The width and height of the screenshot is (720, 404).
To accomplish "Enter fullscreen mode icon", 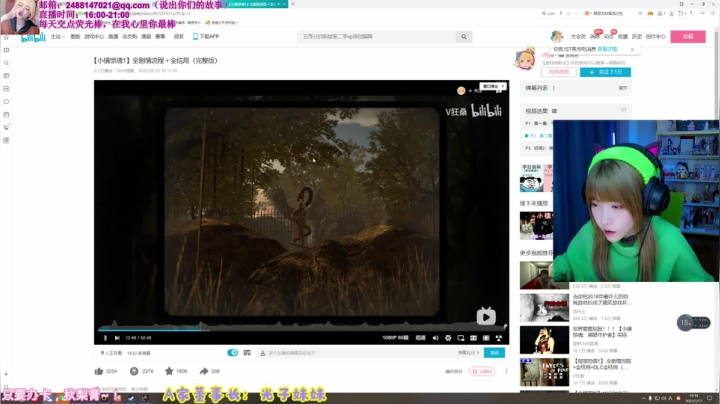I will (499, 338).
